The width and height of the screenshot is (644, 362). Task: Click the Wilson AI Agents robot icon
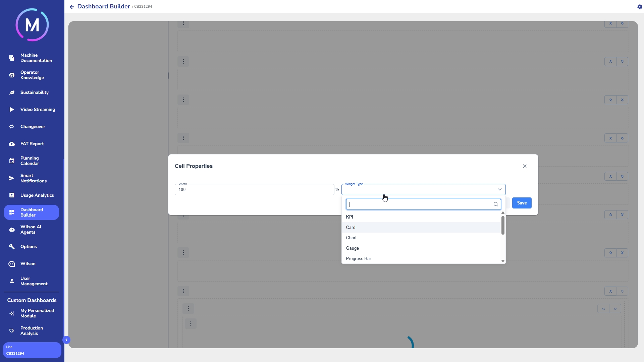pyautogui.click(x=12, y=230)
